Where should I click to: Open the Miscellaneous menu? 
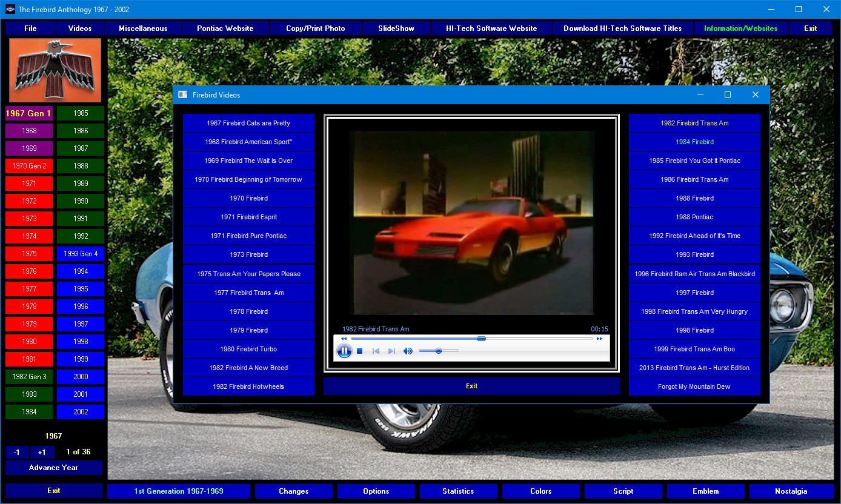tap(143, 28)
